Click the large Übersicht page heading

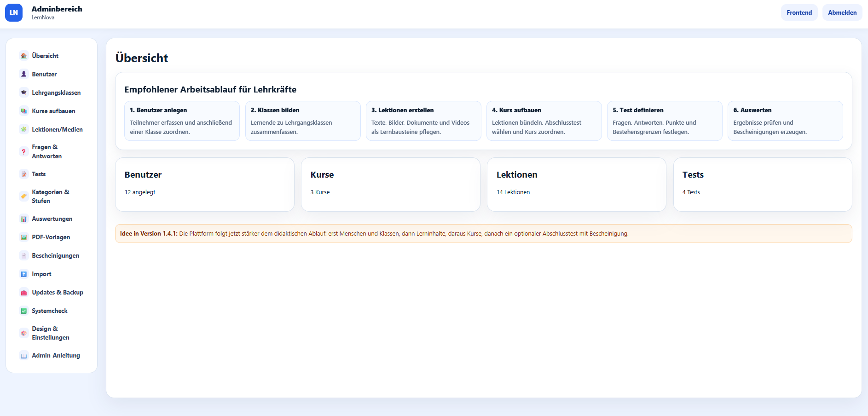tap(142, 58)
